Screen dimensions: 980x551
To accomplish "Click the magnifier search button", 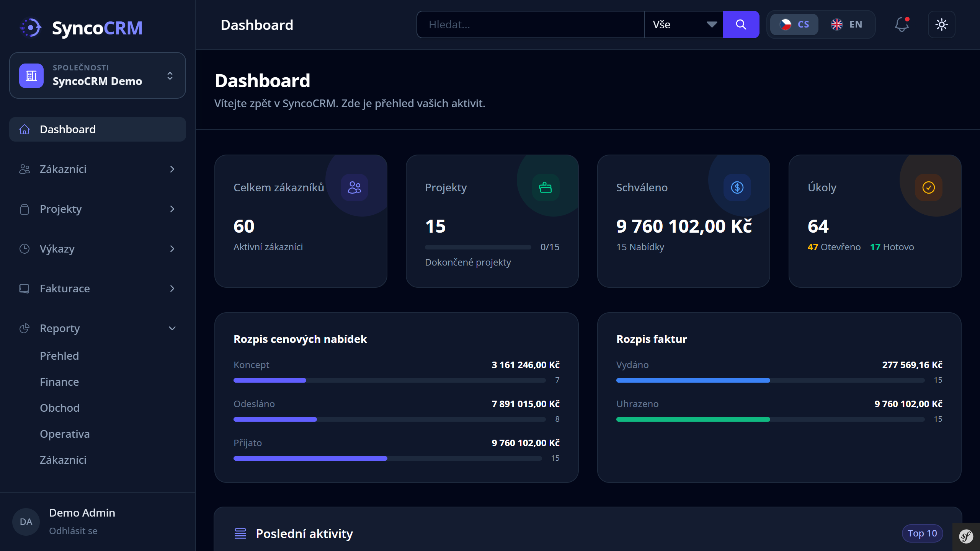I will click(x=741, y=25).
